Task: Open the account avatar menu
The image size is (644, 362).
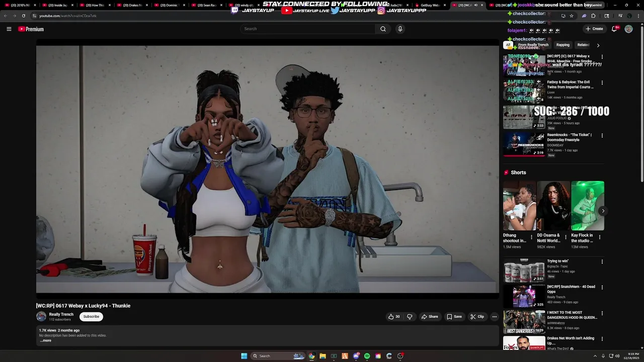Action: tap(628, 29)
